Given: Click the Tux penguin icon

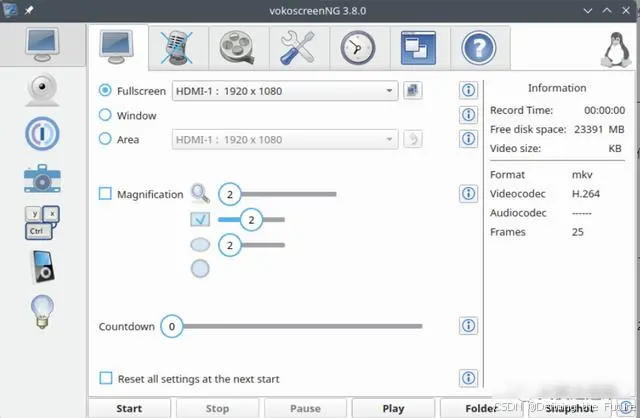Looking at the screenshot, I should point(616,50).
